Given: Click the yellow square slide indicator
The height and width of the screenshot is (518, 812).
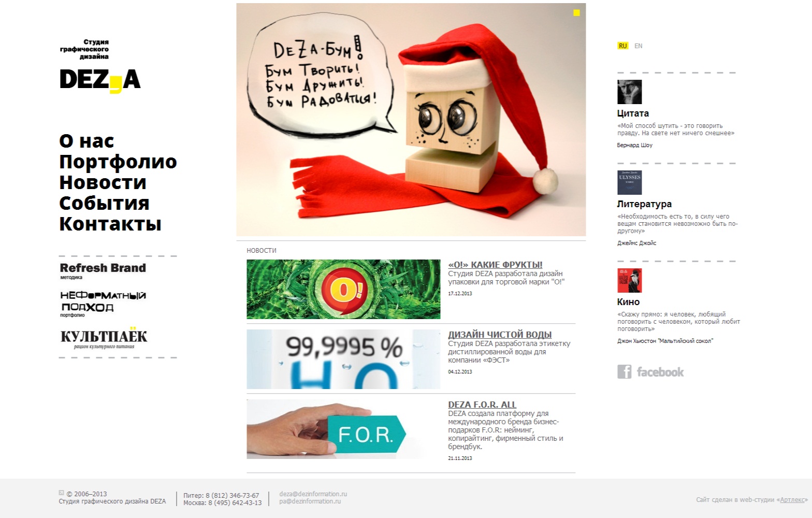Looking at the screenshot, I should click(x=576, y=13).
